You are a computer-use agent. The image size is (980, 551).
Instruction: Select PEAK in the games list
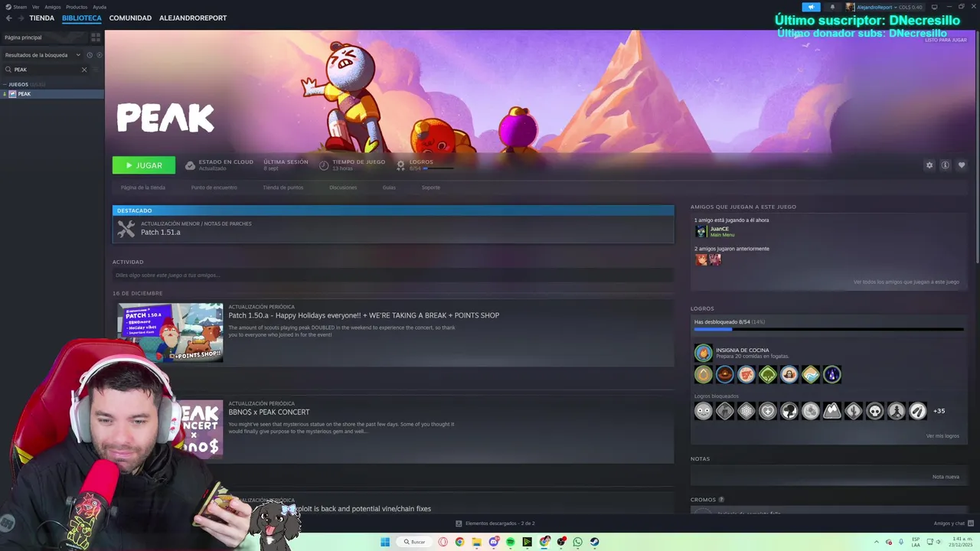coord(52,94)
